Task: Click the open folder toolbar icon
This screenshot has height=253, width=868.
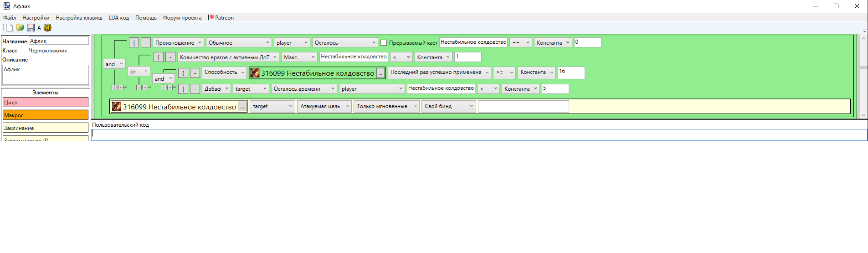Action: click(20, 28)
